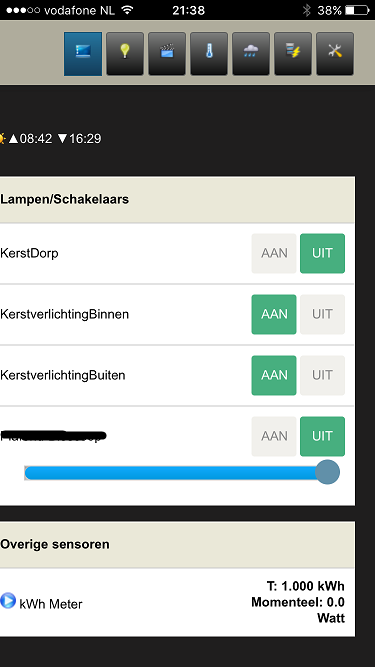Screen dimensions: 375x667
Task: Open the rain cloud weather tab
Action: tap(251, 54)
